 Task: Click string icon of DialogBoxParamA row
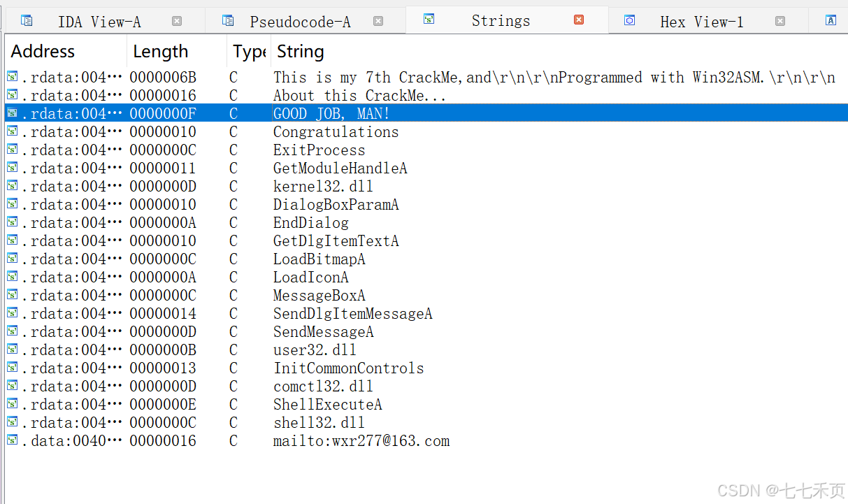(x=12, y=203)
